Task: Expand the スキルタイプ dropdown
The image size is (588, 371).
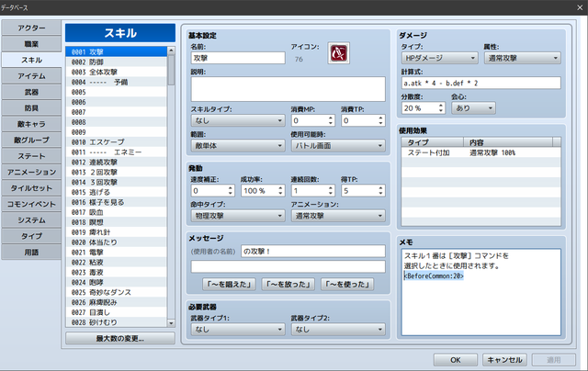Action: (x=238, y=120)
